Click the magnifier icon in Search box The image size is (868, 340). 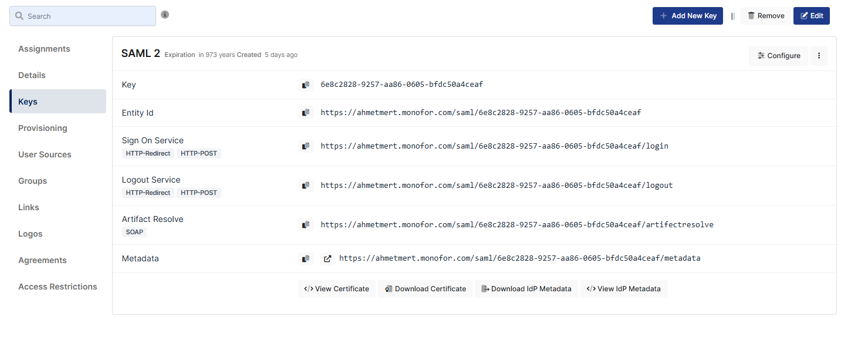[x=19, y=16]
